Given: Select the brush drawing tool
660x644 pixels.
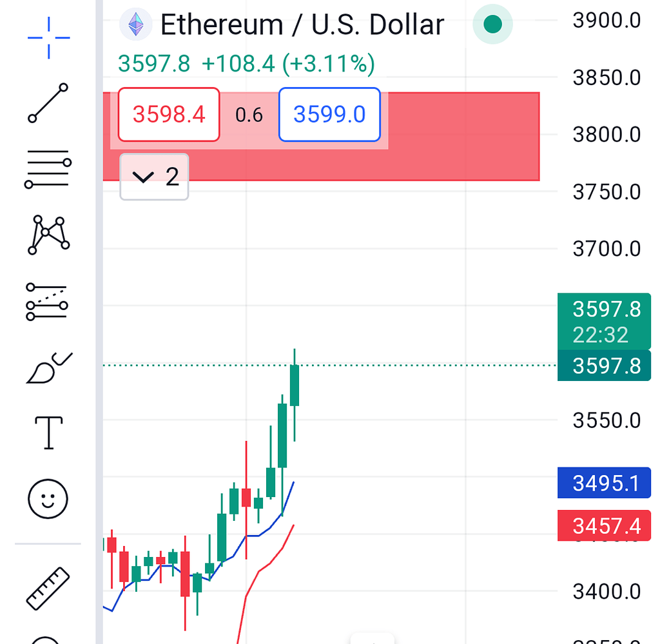Looking at the screenshot, I should tap(48, 369).
